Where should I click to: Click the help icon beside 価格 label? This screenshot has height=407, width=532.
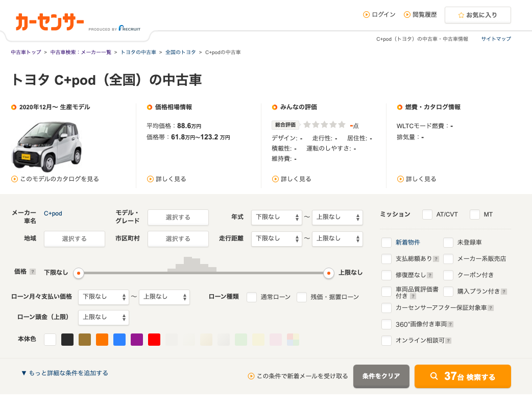pyautogui.click(x=33, y=272)
